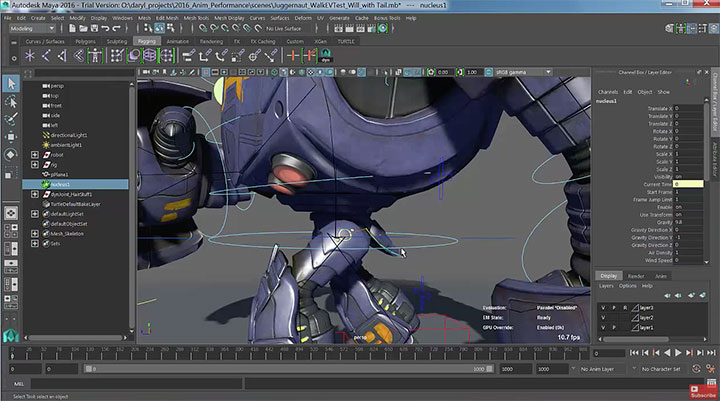Click the dyn custom shelf icon
Screen dimensions: 720x401
[x=326, y=56]
